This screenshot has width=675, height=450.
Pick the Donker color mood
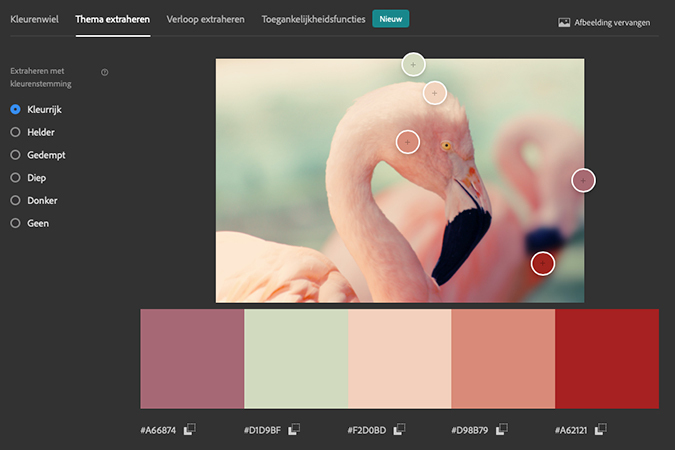pos(15,200)
